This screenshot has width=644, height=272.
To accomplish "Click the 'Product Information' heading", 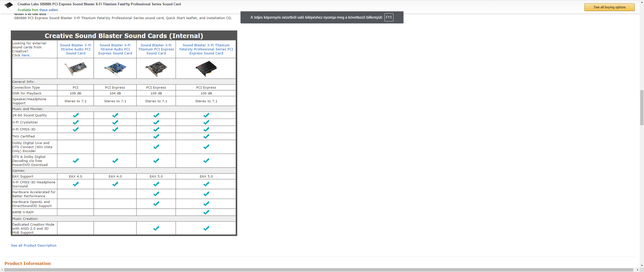I will 27,263.
